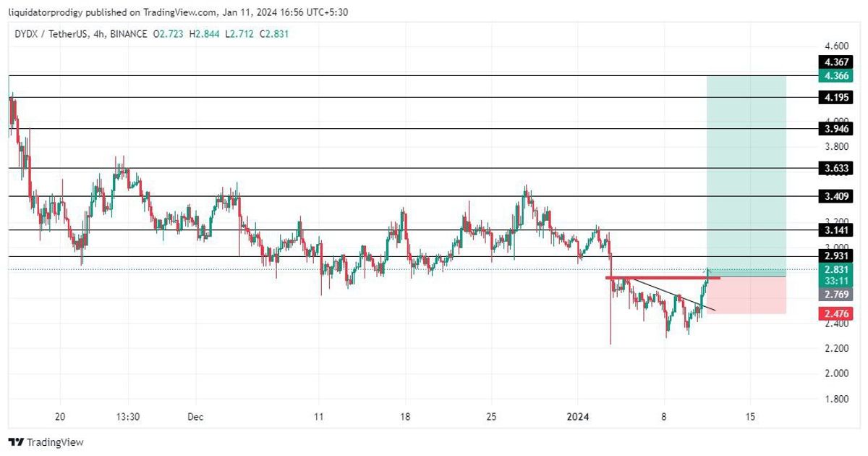Click the DYDX / TetherUS symbol title
Screen dimensions: 868x456
49,34
